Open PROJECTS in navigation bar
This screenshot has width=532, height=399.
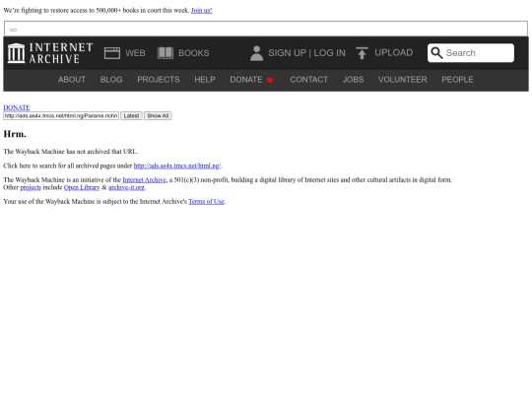[159, 80]
